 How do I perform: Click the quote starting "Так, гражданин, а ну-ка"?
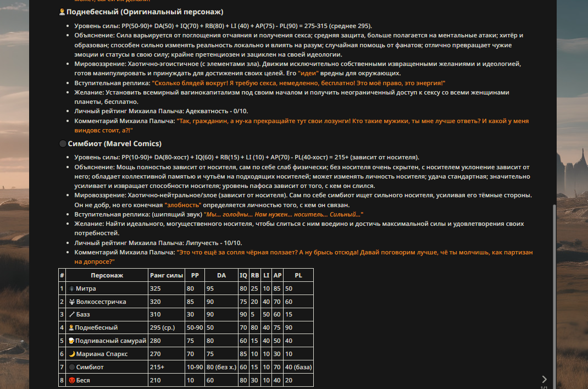point(302,125)
